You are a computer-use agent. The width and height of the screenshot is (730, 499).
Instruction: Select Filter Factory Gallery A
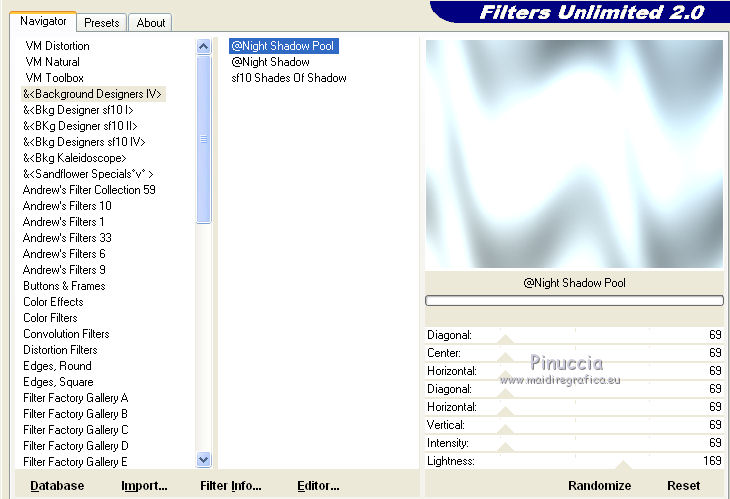(75, 398)
